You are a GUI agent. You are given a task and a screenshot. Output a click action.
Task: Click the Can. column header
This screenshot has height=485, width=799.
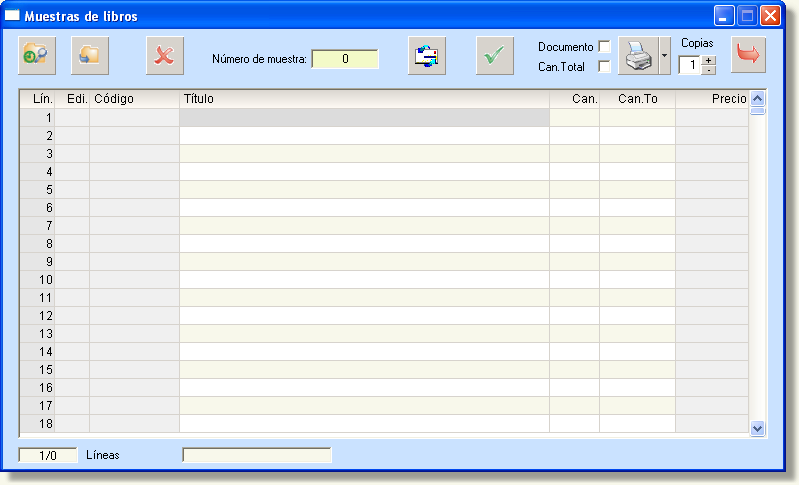pos(575,99)
